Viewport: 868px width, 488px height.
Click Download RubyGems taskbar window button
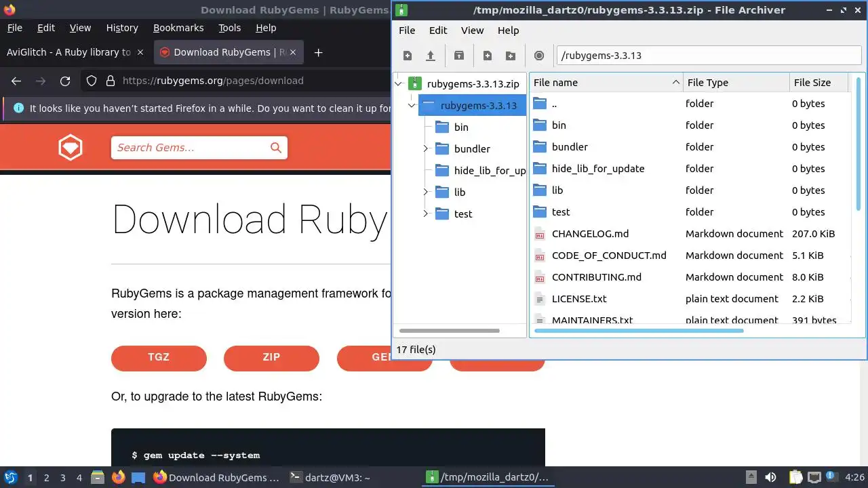point(216,477)
